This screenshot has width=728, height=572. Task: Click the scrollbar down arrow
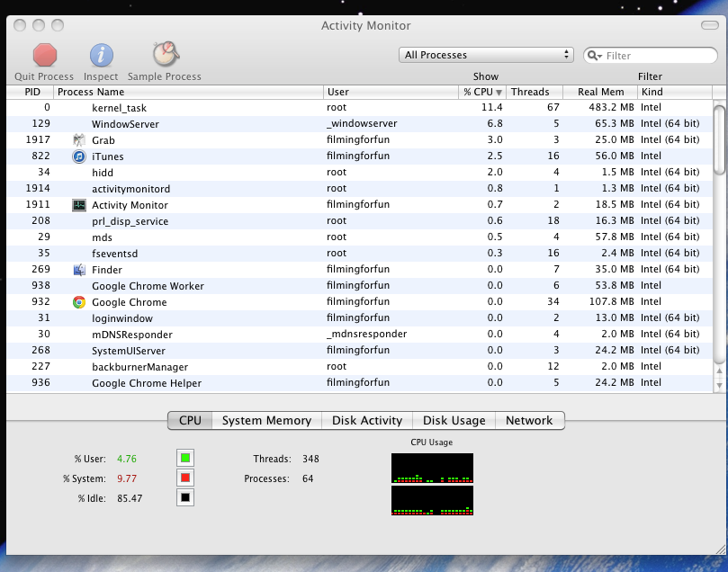[x=719, y=385]
